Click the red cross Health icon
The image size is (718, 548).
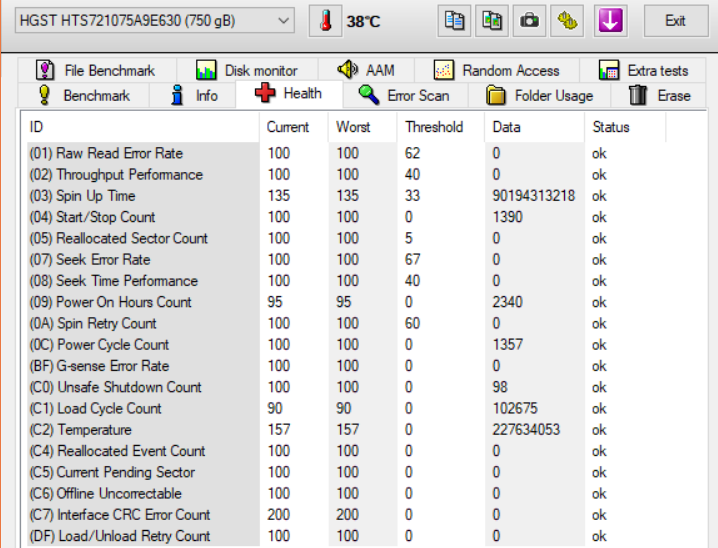click(265, 93)
